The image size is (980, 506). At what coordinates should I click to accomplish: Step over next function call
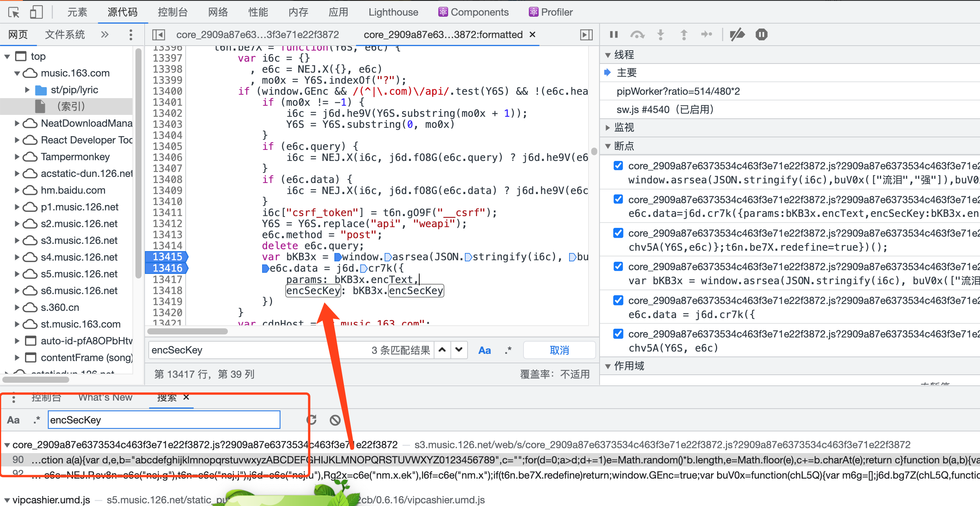[637, 35]
